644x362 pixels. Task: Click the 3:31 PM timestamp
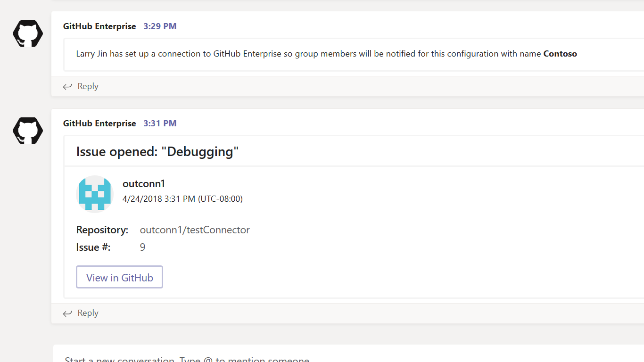coord(160,123)
